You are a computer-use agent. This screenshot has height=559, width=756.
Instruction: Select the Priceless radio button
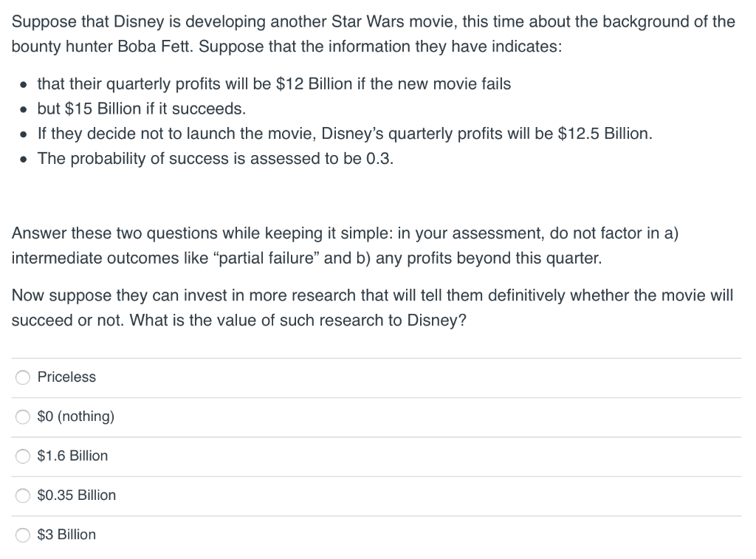coord(23,377)
